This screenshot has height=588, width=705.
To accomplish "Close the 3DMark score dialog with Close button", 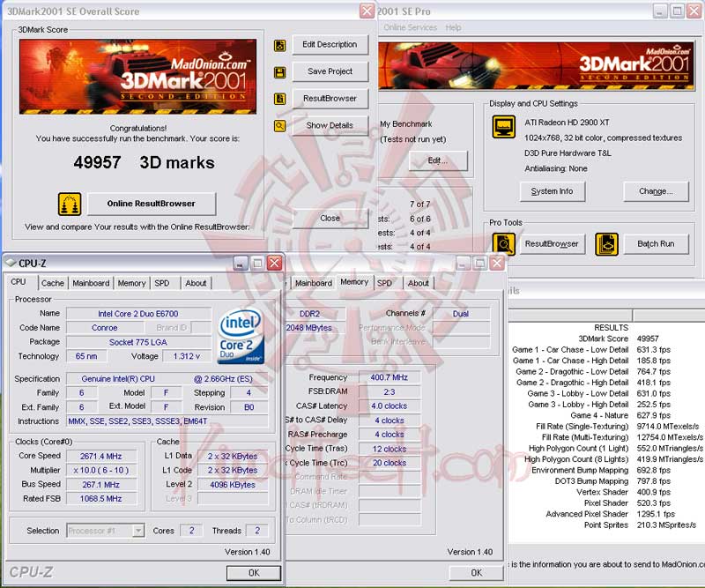I will 330,219.
